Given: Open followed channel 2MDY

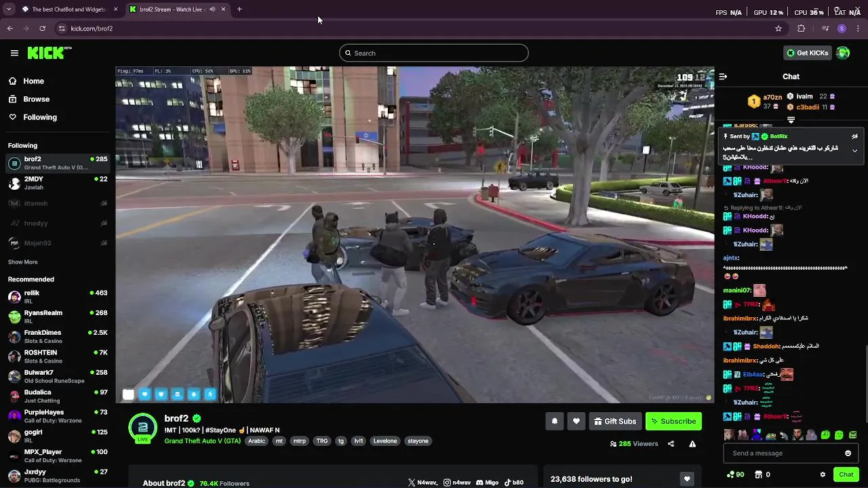Looking at the screenshot, I should (x=58, y=183).
